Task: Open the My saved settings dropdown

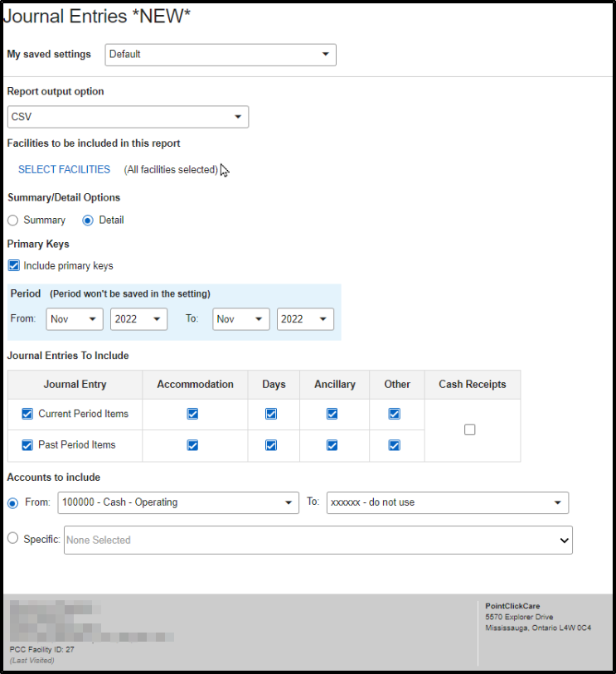Action: click(220, 55)
